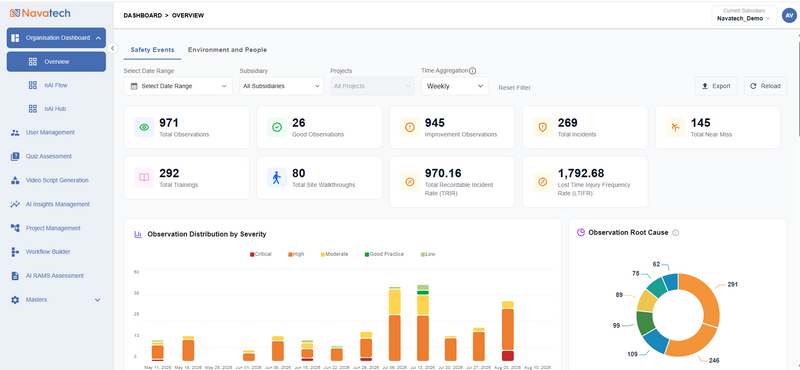Click the Time Aggregation info icon
The image size is (800, 370).
tap(472, 71)
